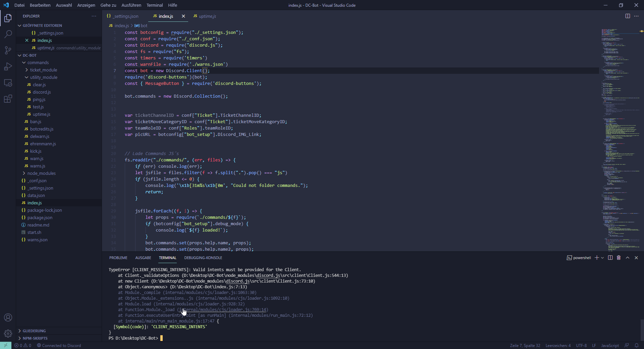Open Run and Debug view

(x=8, y=66)
